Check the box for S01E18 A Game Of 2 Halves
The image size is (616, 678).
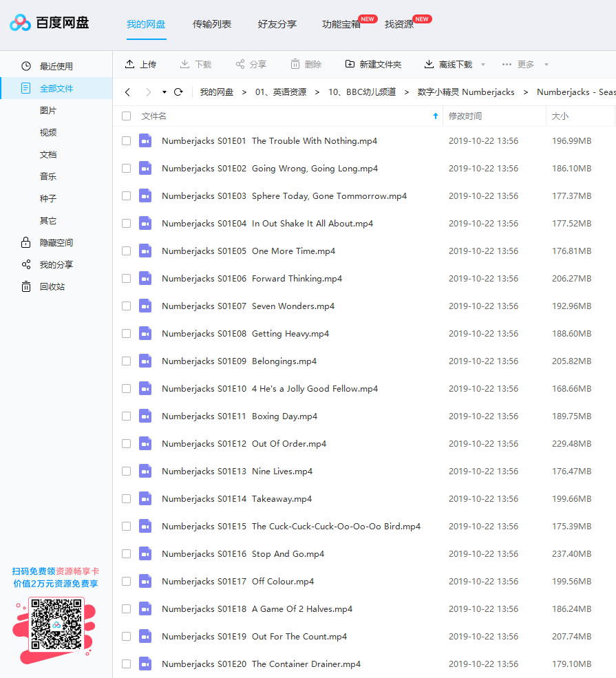click(126, 608)
